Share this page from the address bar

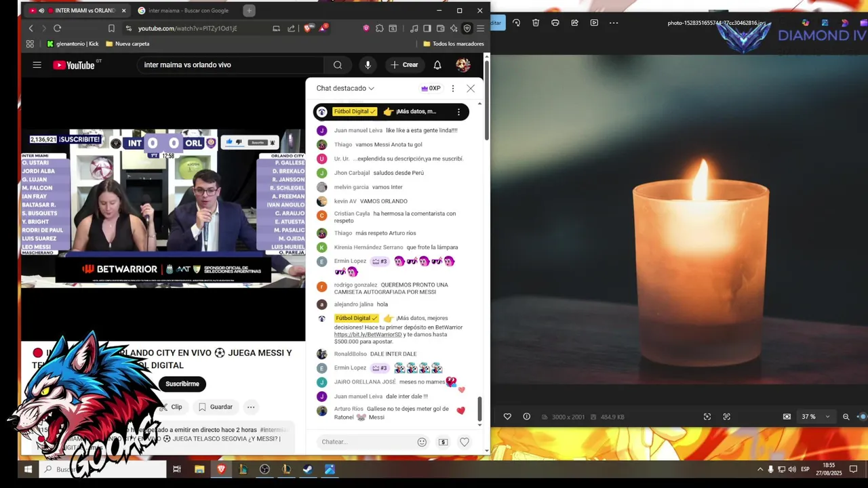click(x=291, y=28)
